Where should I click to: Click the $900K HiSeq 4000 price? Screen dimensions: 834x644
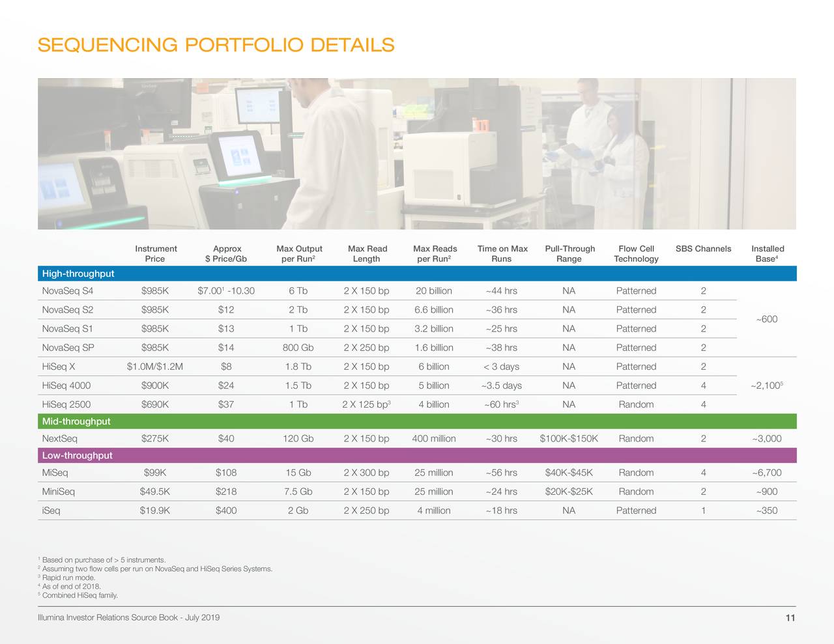tap(155, 385)
